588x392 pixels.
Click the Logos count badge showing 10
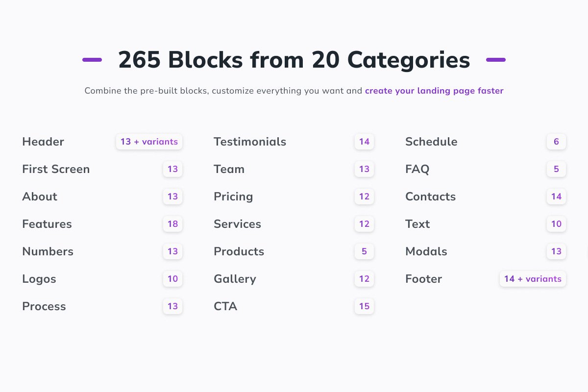(x=172, y=279)
